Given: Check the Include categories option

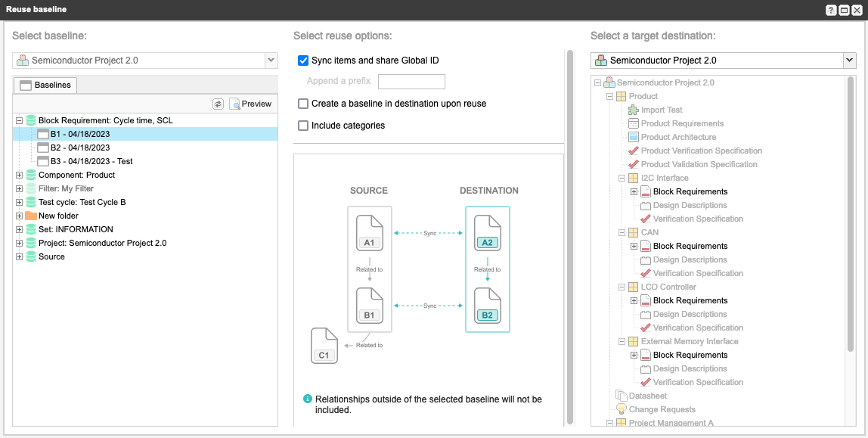Looking at the screenshot, I should pyautogui.click(x=303, y=126).
